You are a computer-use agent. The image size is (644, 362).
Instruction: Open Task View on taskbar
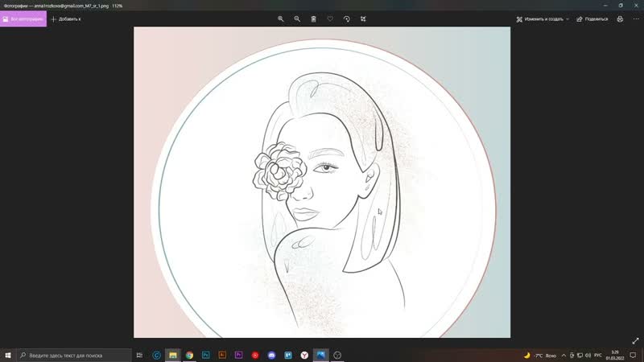tap(139, 355)
